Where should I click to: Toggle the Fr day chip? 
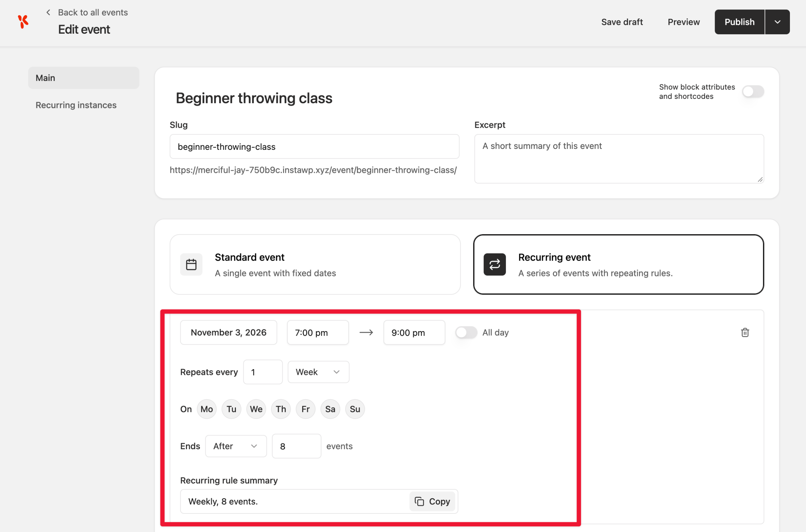(x=306, y=409)
